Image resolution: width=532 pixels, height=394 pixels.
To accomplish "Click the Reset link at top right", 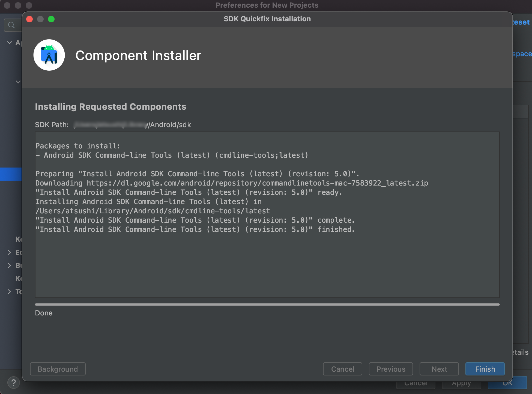I will pos(522,22).
